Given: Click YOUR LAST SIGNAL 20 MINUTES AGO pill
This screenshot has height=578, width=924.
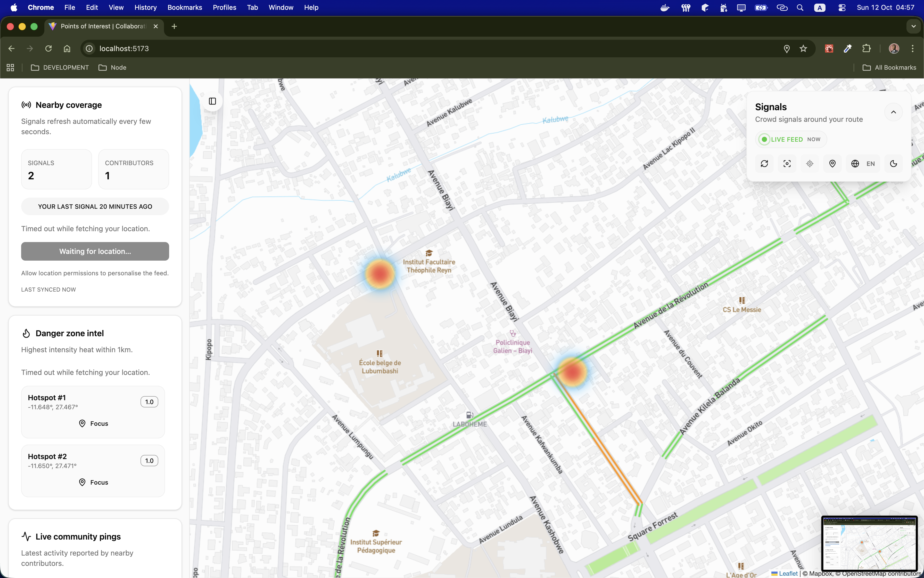Looking at the screenshot, I should pos(95,206).
